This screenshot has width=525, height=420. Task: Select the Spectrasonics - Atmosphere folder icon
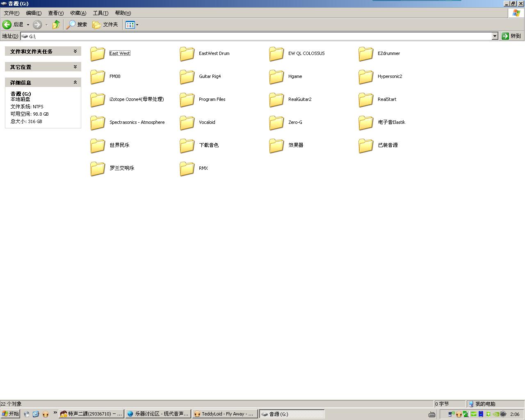coord(98,122)
